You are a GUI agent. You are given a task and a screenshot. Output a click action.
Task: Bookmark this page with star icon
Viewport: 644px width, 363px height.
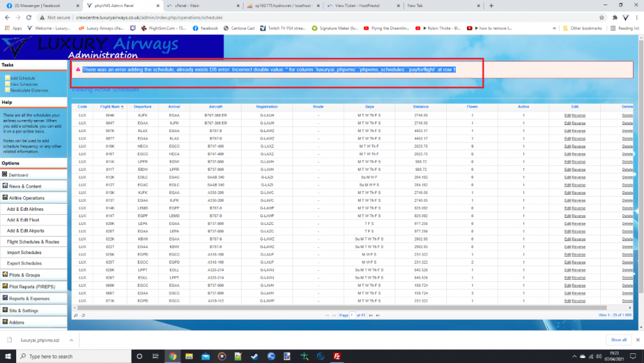click(x=601, y=17)
